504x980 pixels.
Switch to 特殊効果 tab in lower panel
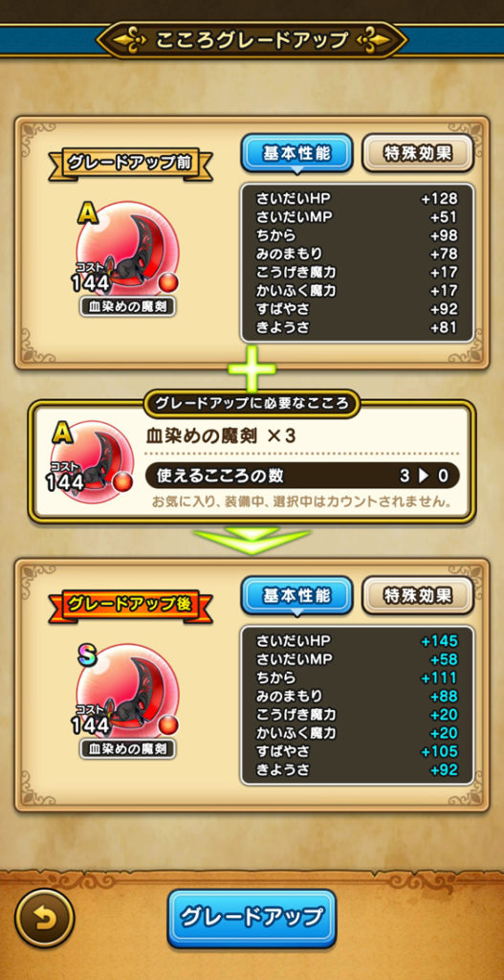tap(418, 595)
